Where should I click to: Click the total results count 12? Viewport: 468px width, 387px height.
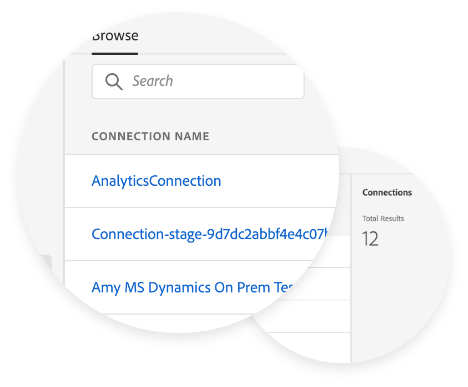(370, 239)
